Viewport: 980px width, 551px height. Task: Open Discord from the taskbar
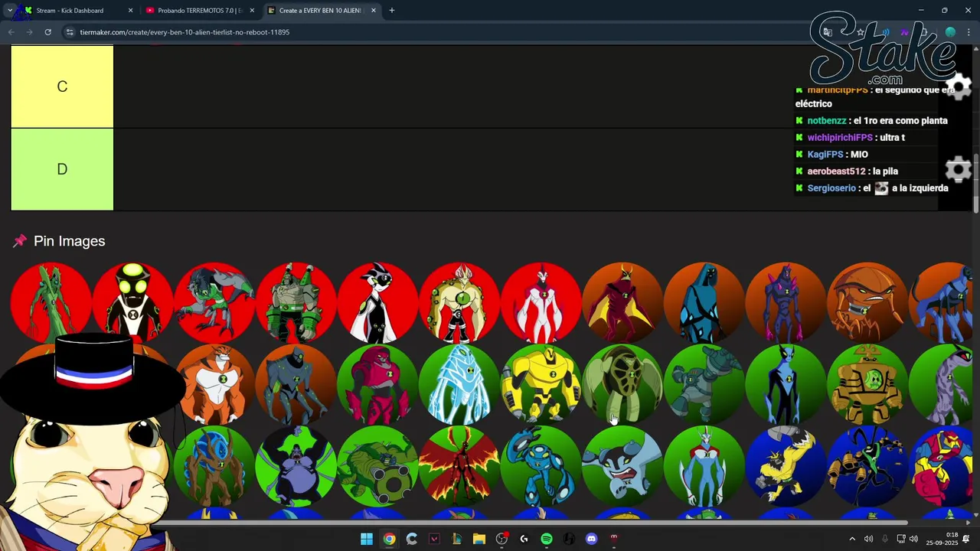click(591, 539)
